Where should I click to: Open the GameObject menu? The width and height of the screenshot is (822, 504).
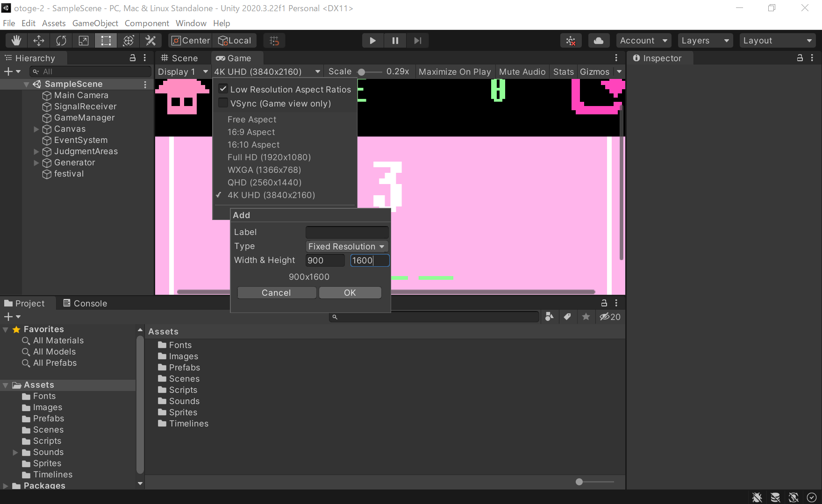95,23
